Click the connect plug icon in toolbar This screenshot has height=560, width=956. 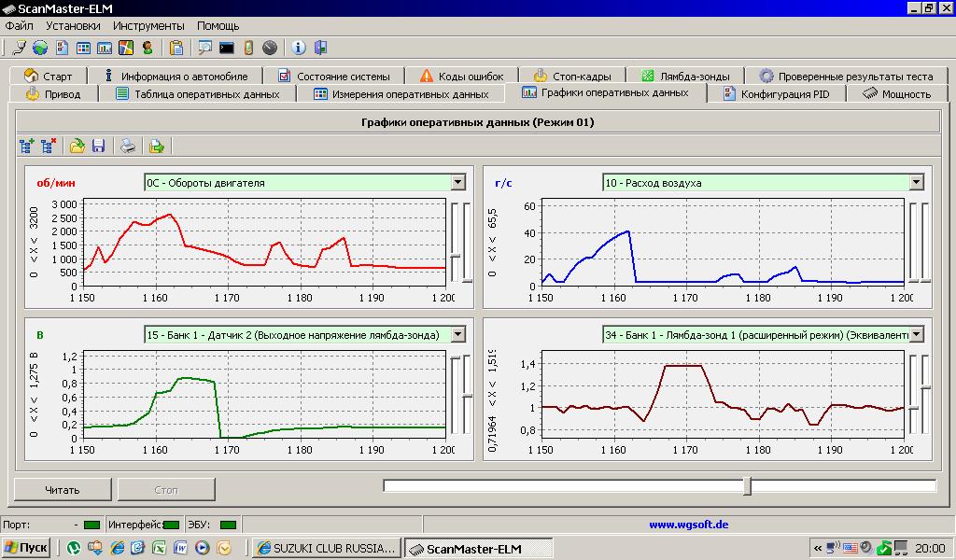[x=18, y=48]
